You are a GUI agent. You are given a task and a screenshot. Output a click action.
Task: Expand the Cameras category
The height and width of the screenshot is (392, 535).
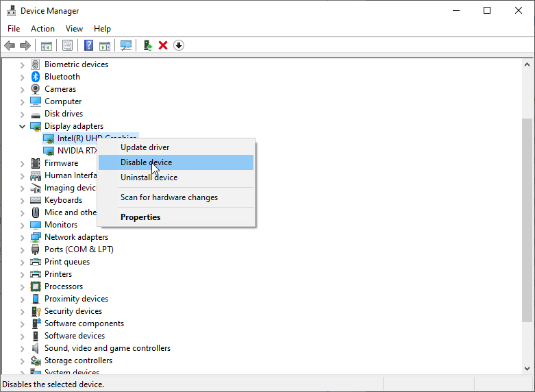coord(22,89)
